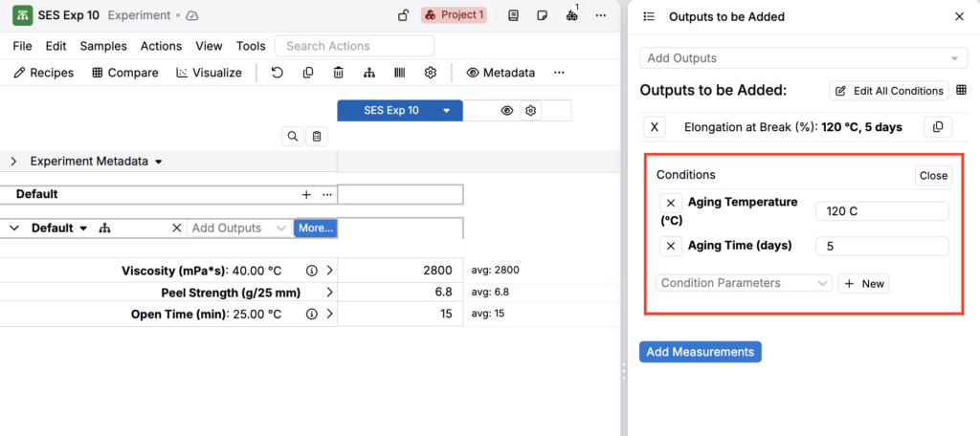The height and width of the screenshot is (436, 980).
Task: Click info icon on Open Time row
Action: (x=311, y=314)
